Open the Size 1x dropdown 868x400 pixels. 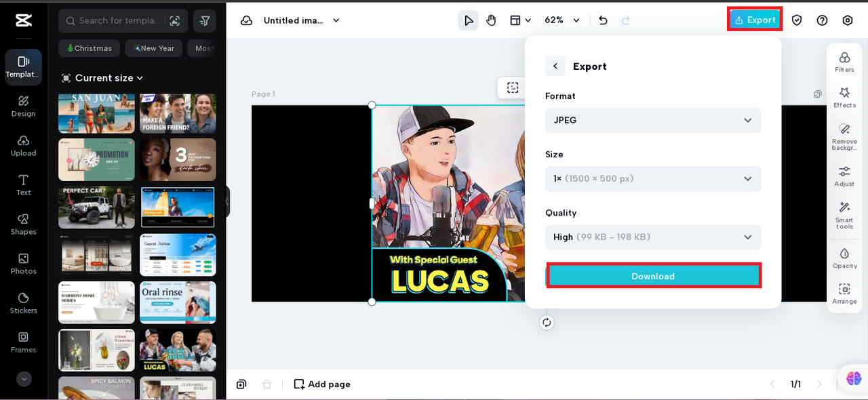click(653, 178)
